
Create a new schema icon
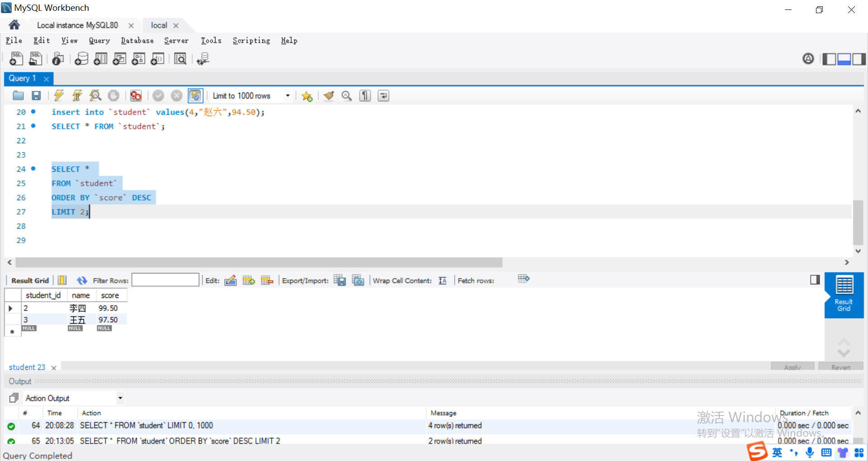click(x=81, y=59)
